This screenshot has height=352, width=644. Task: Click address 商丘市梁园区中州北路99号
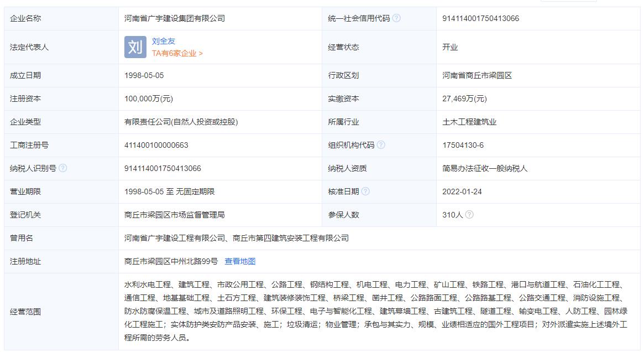(x=171, y=261)
